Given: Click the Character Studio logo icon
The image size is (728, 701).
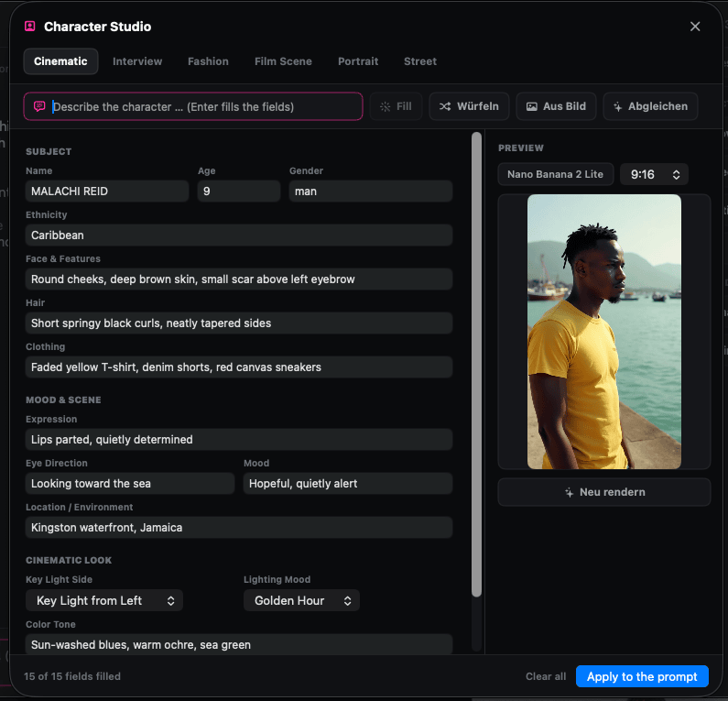Looking at the screenshot, I should pyautogui.click(x=29, y=26).
